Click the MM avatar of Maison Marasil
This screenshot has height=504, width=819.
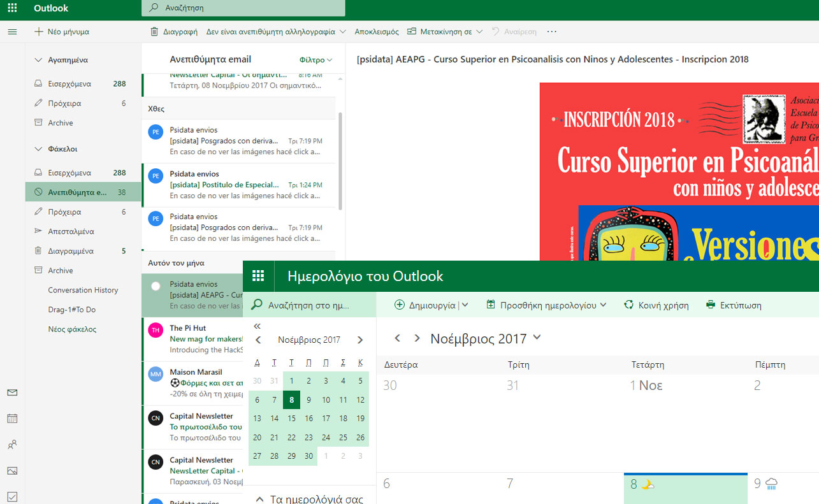click(x=156, y=373)
